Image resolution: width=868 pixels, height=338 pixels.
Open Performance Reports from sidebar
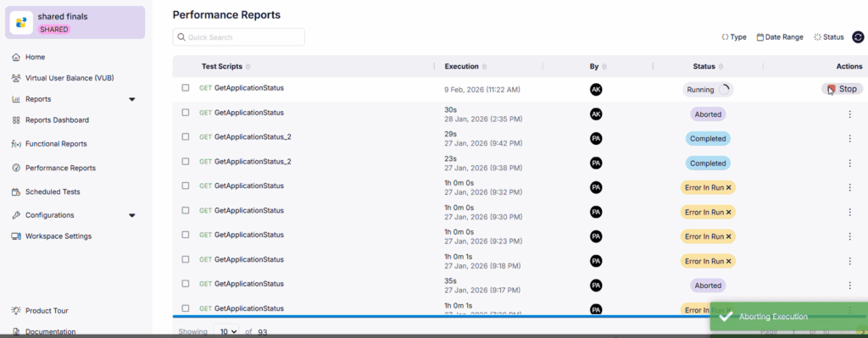point(60,169)
